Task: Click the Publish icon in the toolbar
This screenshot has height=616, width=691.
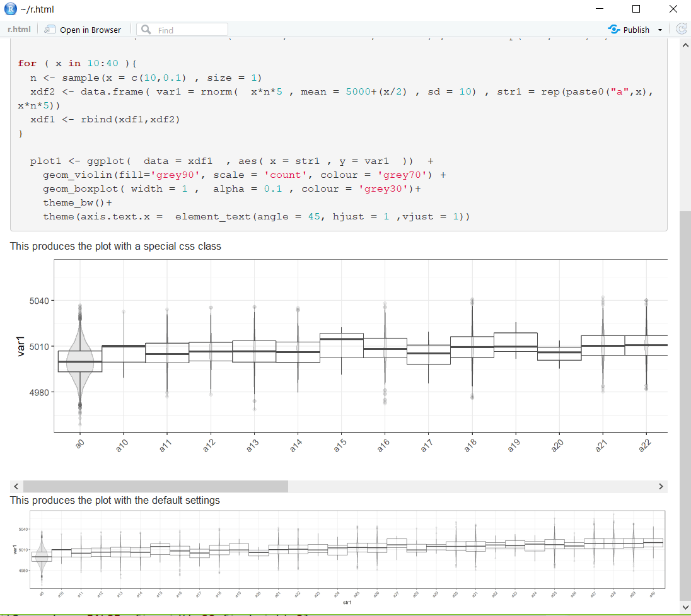Action: pos(613,29)
